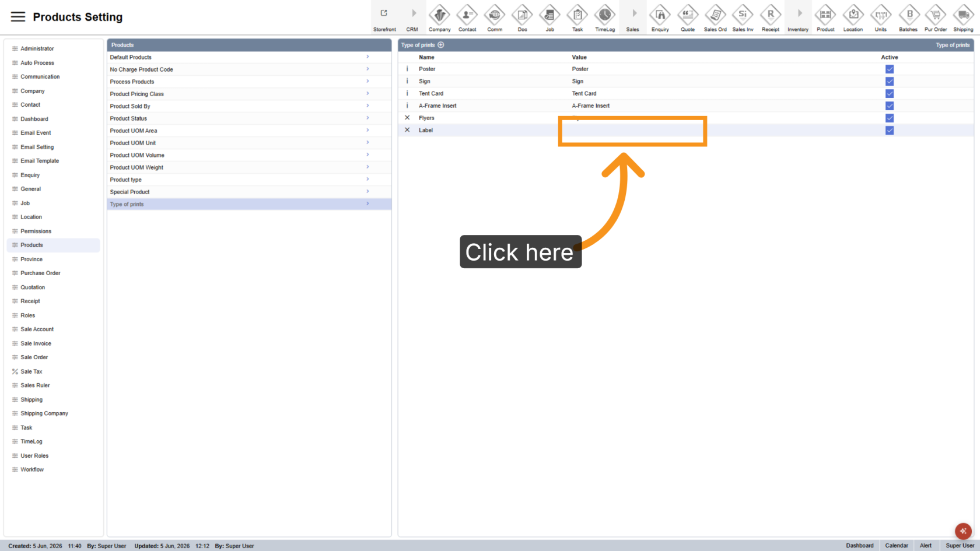Toggle Active checkbox for Sign
980x551 pixels.
click(890, 81)
